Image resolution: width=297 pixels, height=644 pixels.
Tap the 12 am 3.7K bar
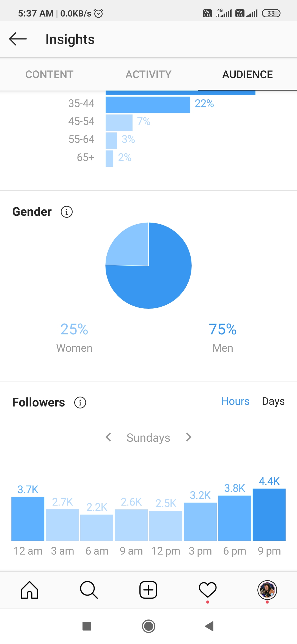(x=28, y=519)
